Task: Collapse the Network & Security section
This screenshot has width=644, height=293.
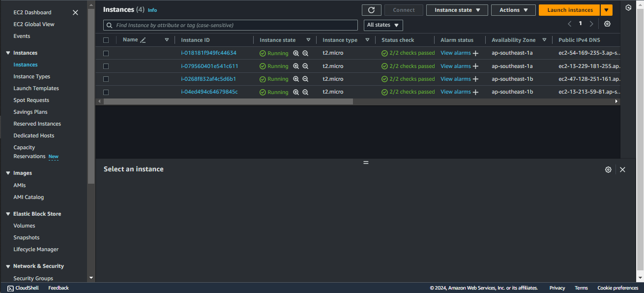Action: 8,266
